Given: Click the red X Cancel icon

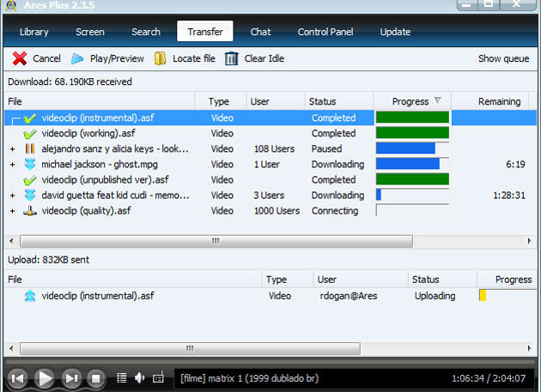Looking at the screenshot, I should (20, 58).
